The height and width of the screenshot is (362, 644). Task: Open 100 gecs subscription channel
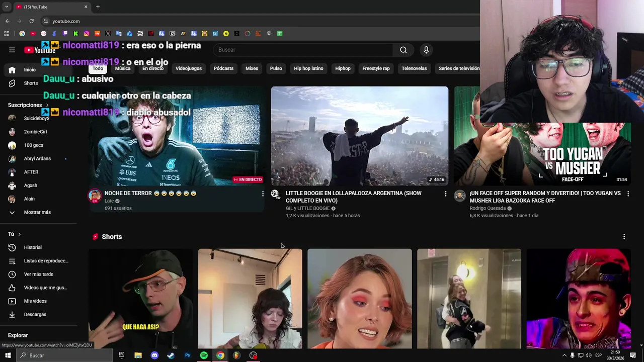(38, 145)
